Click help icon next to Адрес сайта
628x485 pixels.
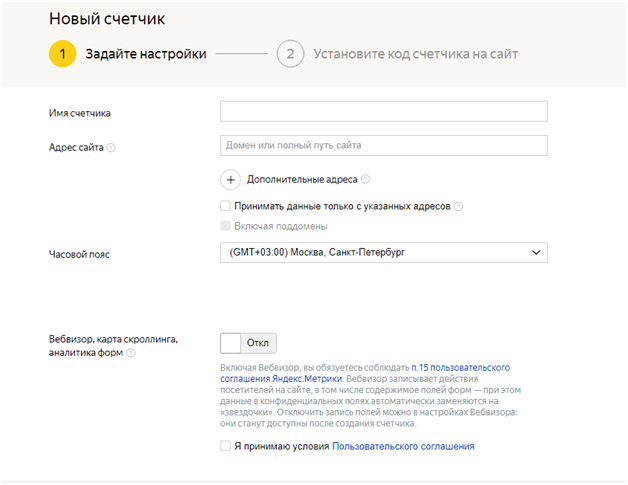click(111, 148)
